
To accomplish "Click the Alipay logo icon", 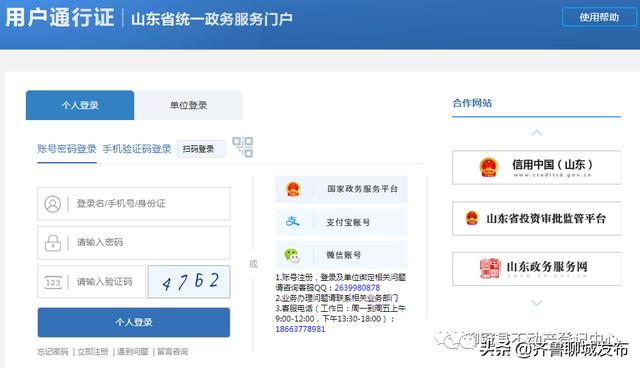I will [x=293, y=222].
